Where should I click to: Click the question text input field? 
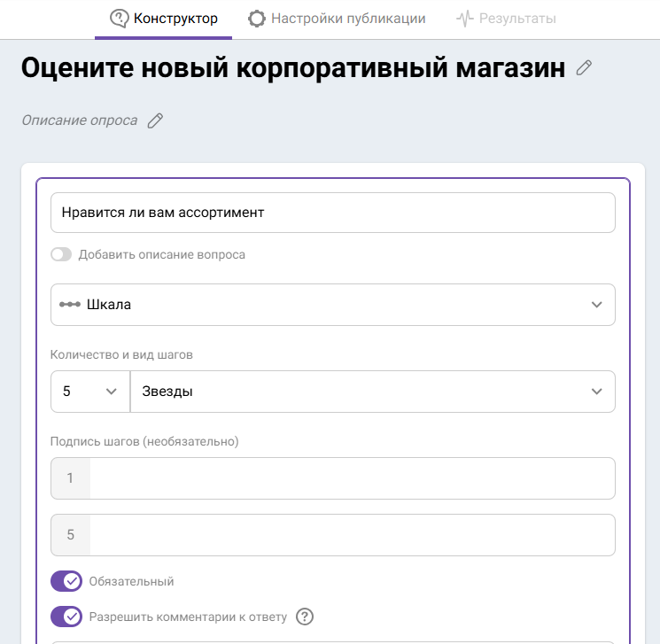333,213
